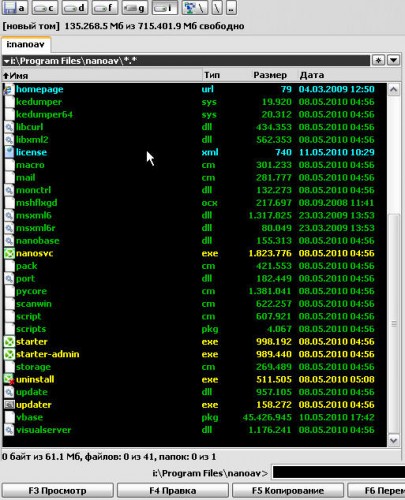Switch to drive f
405x500 pixels.
tap(105, 8)
